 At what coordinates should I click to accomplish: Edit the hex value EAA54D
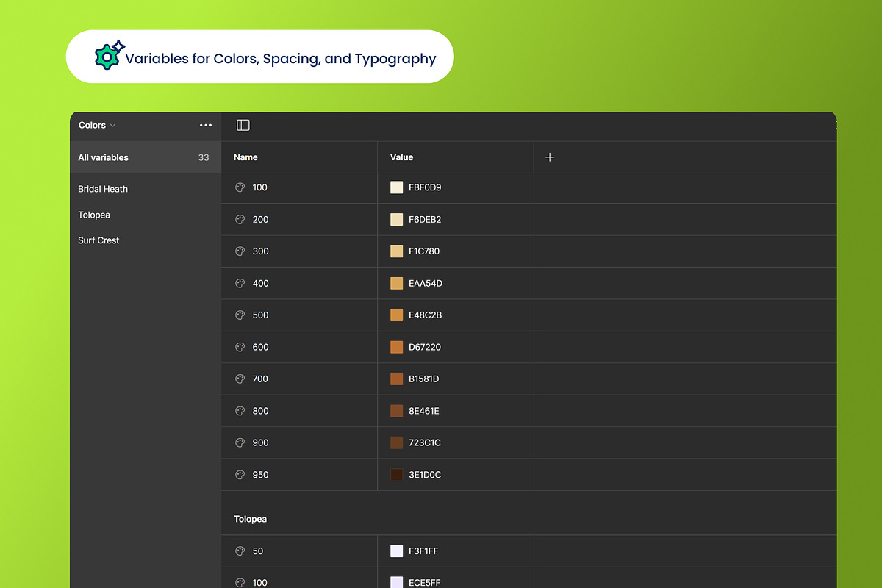(x=426, y=283)
